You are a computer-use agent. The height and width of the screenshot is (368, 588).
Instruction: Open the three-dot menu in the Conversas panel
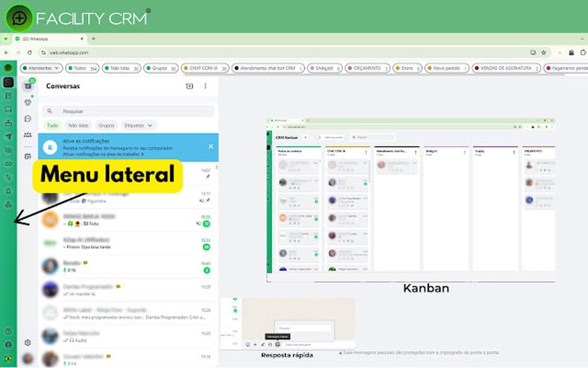tap(206, 85)
